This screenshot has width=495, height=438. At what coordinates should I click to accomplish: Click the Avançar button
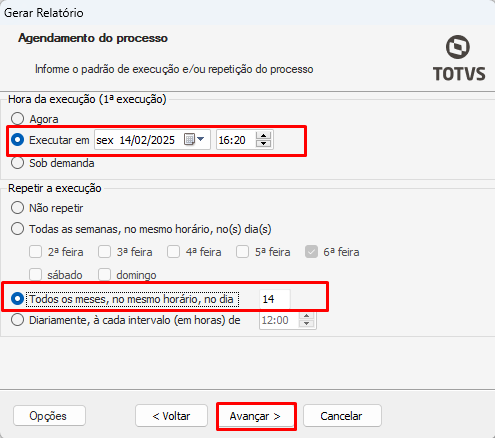point(256,416)
